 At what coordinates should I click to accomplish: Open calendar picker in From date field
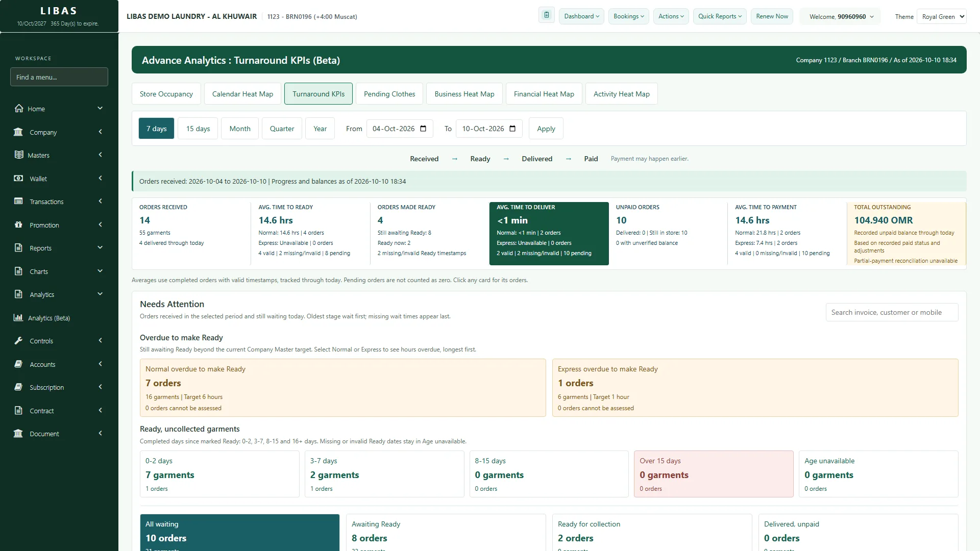click(x=423, y=129)
